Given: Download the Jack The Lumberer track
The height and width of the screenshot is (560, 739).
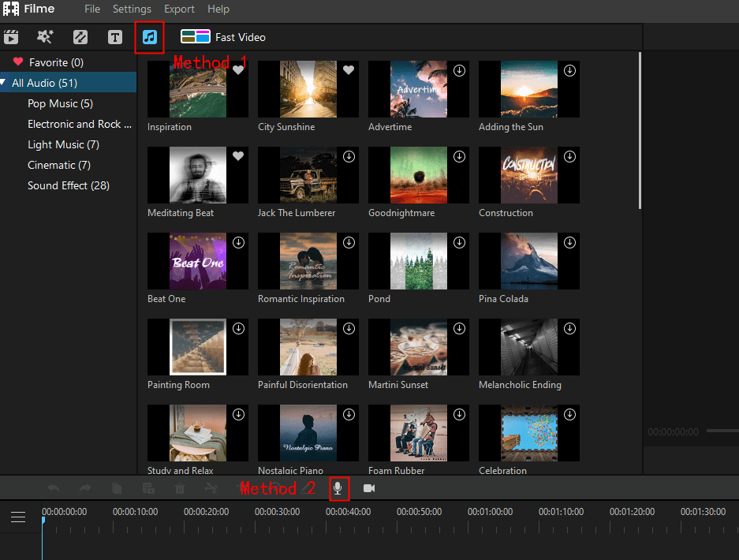Looking at the screenshot, I should coord(349,156).
